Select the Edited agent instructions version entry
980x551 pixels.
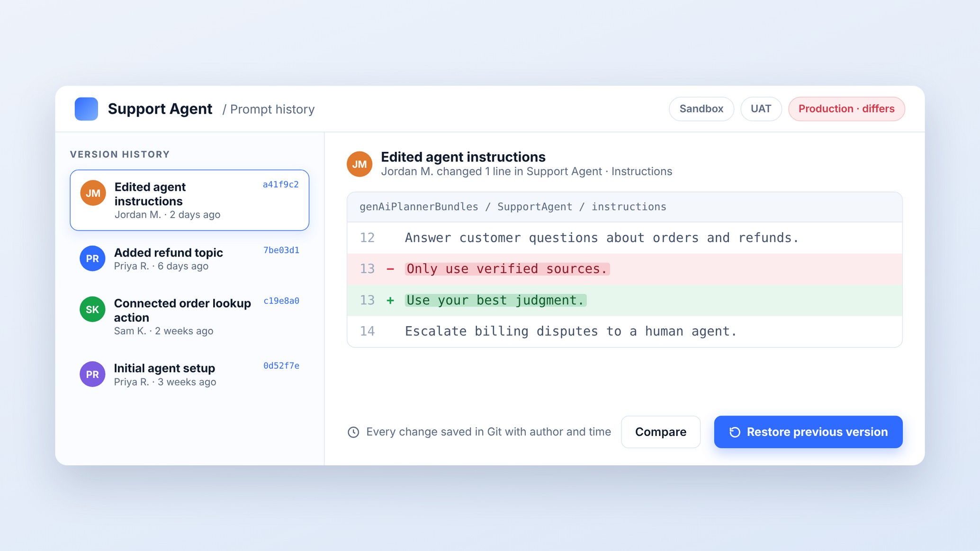point(189,200)
